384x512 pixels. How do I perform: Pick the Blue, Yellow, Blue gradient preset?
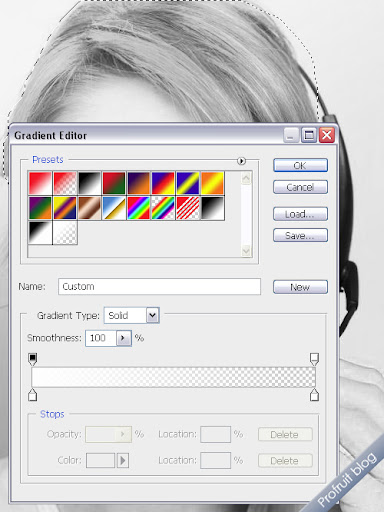coord(188,183)
